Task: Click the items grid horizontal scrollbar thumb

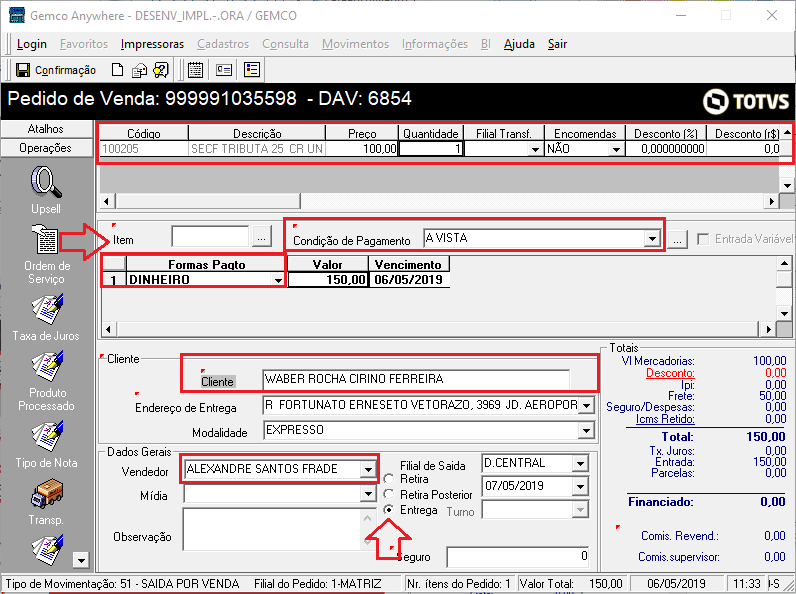Action: pyautogui.click(x=208, y=201)
